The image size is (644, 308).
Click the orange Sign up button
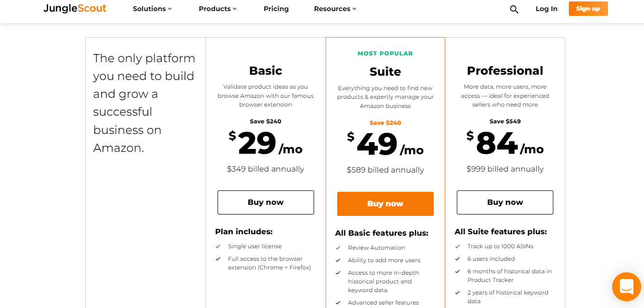[x=588, y=9]
